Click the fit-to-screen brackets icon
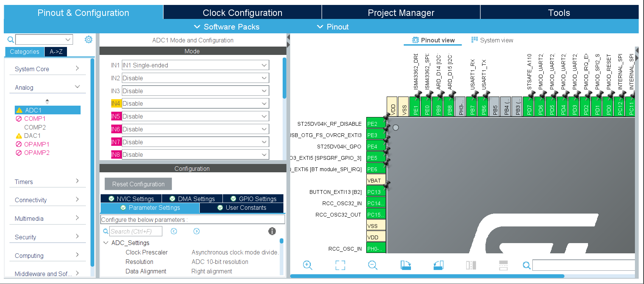The image size is (644, 284). click(x=340, y=265)
